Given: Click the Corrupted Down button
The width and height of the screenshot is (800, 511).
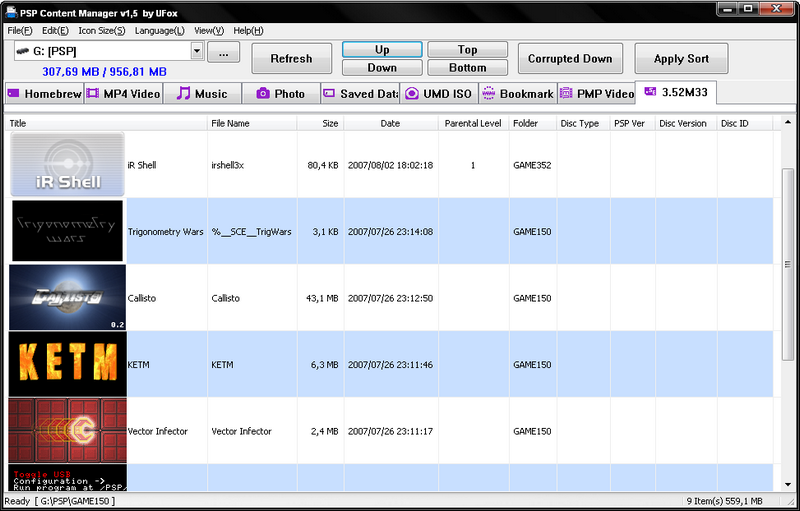Looking at the screenshot, I should point(570,59).
